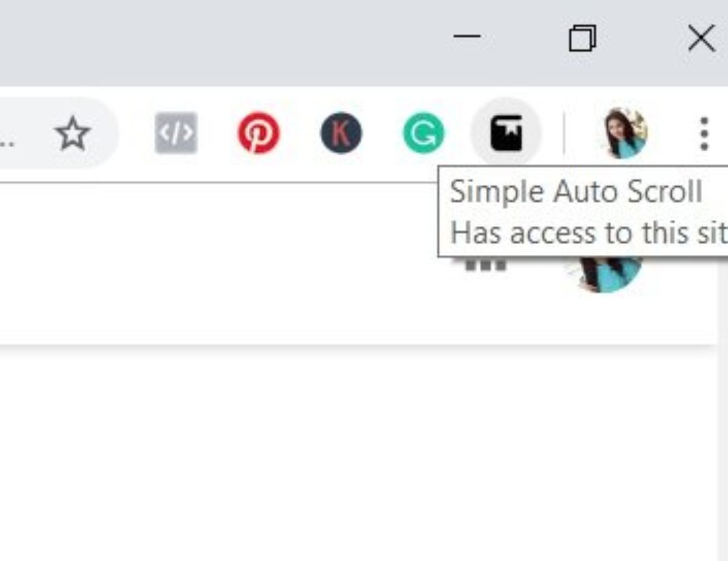Bookmark this page with the star icon
Screen dimensions: 728x561
coord(73,134)
